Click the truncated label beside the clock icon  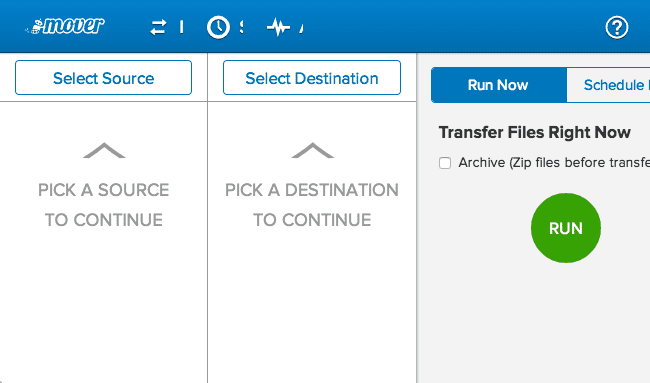[x=241, y=27]
